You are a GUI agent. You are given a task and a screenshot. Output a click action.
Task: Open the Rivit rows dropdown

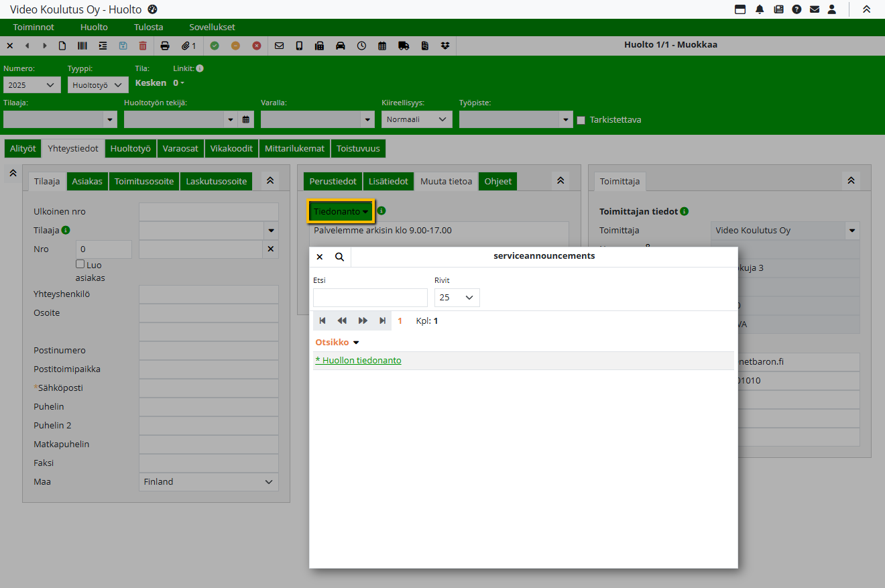[457, 298]
